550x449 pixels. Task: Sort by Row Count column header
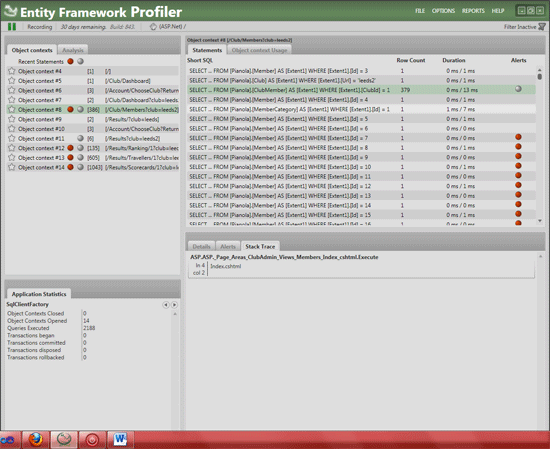pyautogui.click(x=411, y=60)
